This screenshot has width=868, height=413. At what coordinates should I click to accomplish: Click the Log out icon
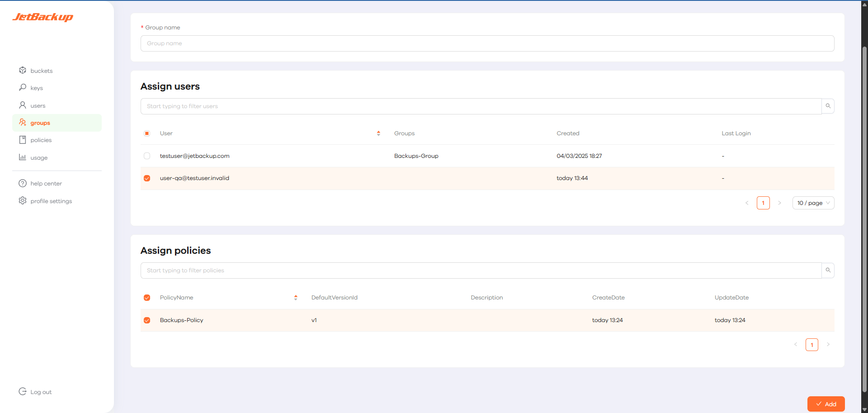(x=23, y=391)
